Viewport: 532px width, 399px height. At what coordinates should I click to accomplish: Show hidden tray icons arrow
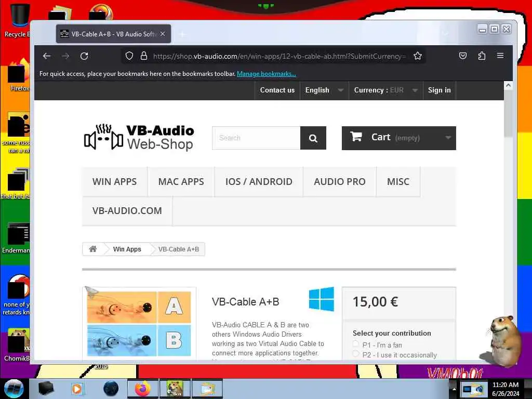pyautogui.click(x=454, y=389)
